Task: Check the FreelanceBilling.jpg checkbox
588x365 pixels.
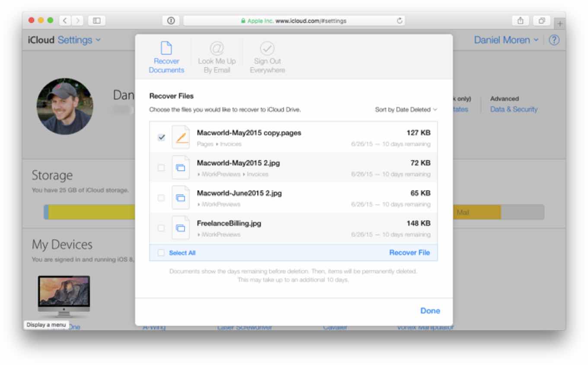Action: click(161, 228)
